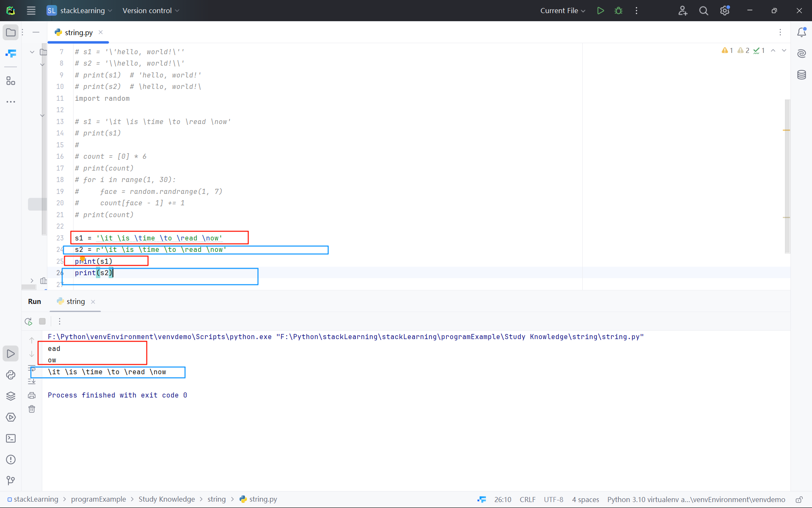Click the CRLF line separator in the status bar

[527, 500]
